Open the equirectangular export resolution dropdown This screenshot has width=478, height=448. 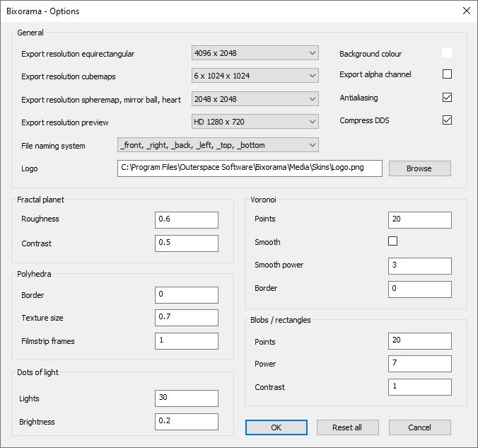[x=255, y=53]
